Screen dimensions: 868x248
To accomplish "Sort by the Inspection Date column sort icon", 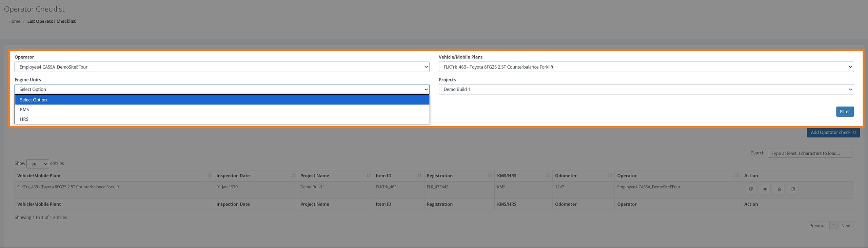I will tap(293, 176).
